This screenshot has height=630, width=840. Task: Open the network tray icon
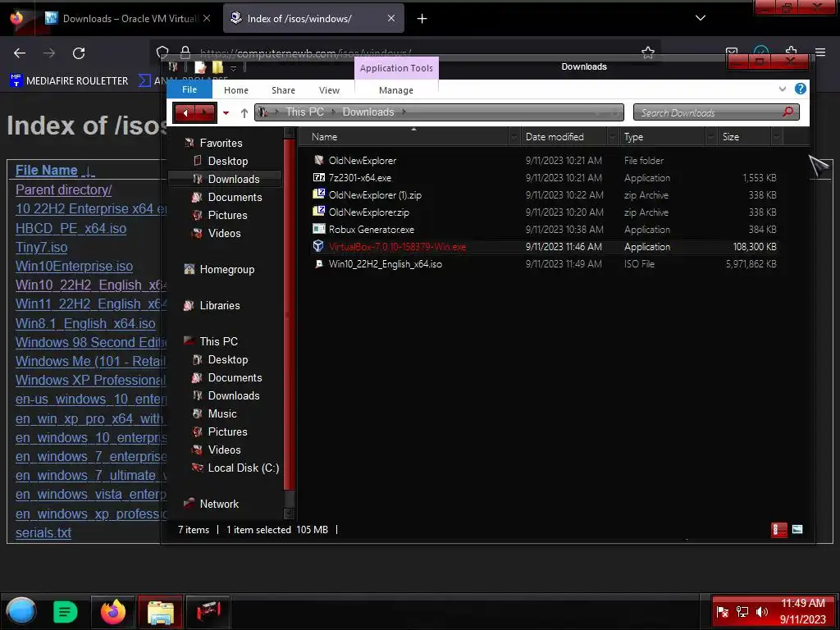point(742,612)
